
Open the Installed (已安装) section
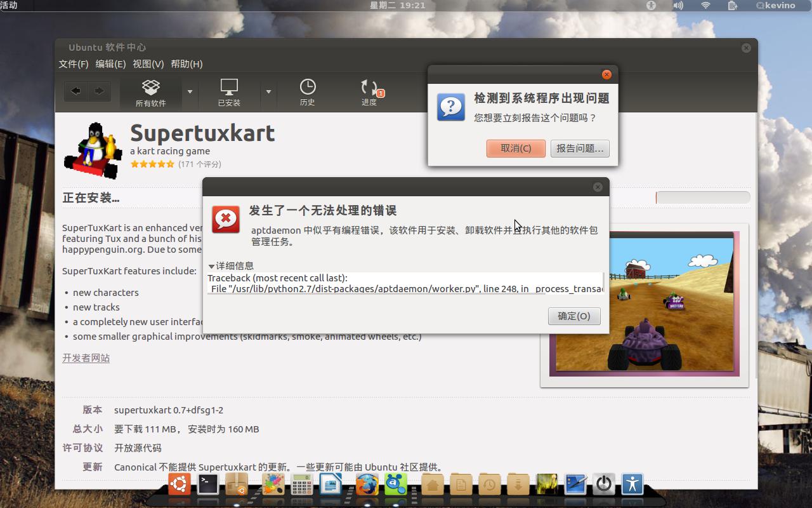point(229,93)
